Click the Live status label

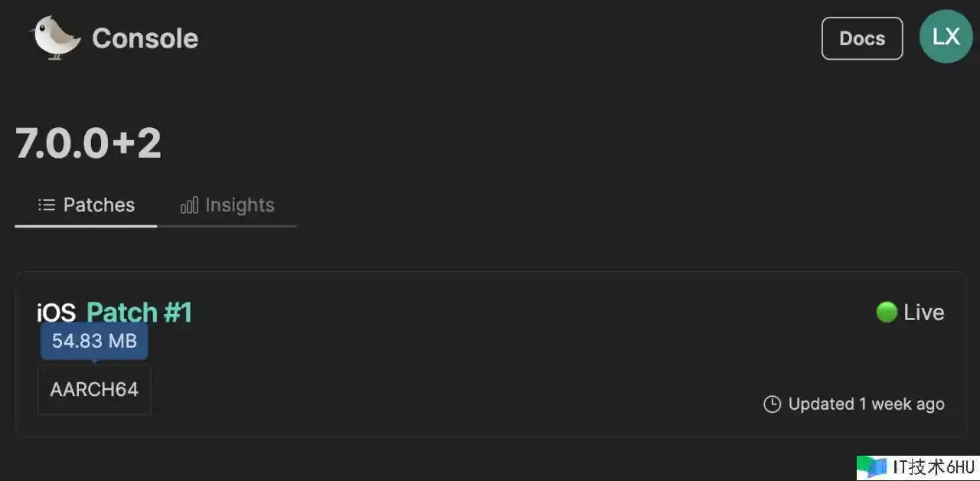pyautogui.click(x=923, y=312)
